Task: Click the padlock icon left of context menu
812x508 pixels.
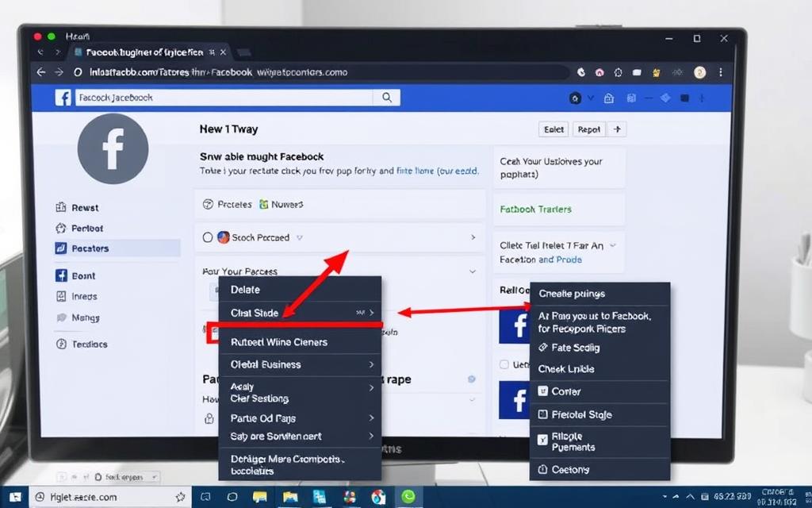Action: click(x=209, y=418)
